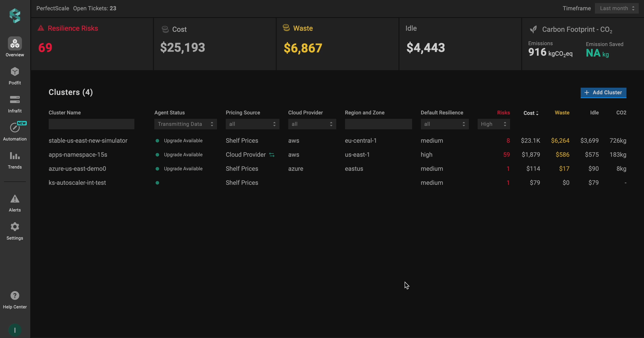Expand the Cloud Provider filter dropdown
This screenshot has height=338, width=644.
tap(312, 124)
